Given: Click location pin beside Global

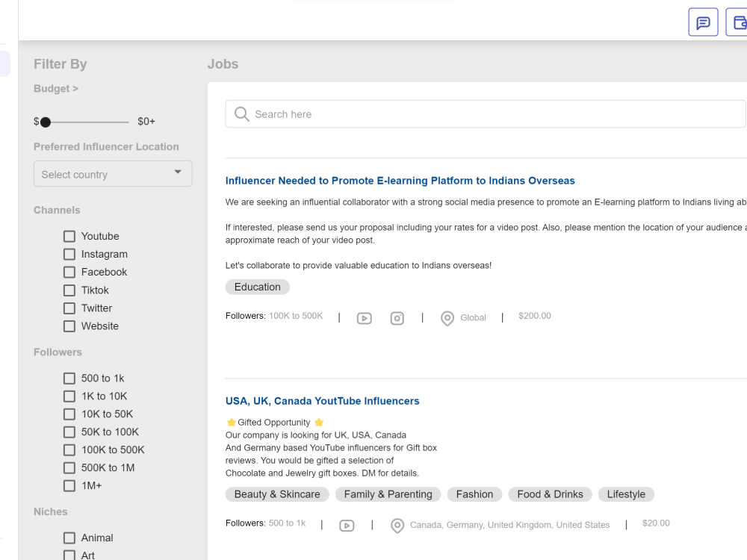Looking at the screenshot, I should pos(447,318).
